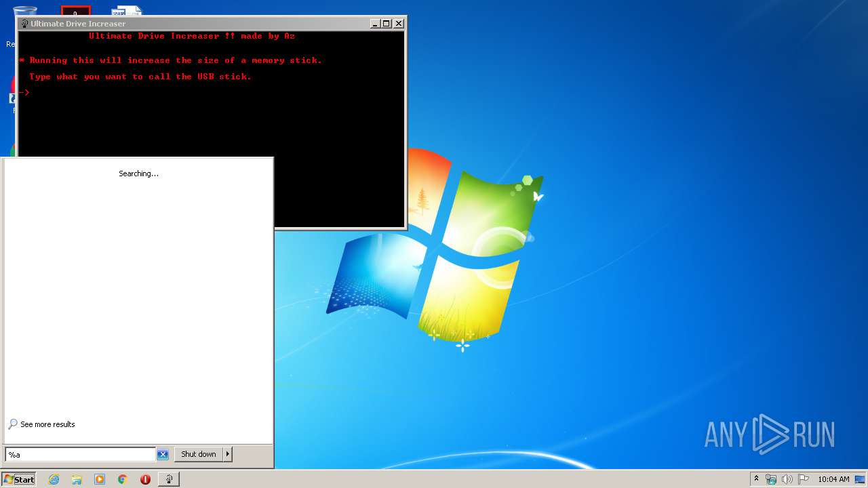Click the Searching... status text
Image resolution: width=868 pixels, height=488 pixels.
[138, 174]
